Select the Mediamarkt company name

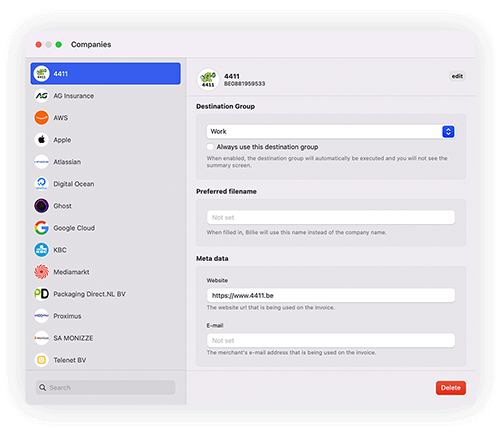click(71, 272)
